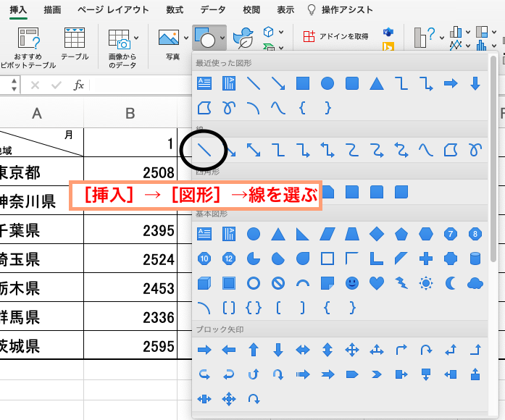Switch to the 数式 tab
The width and height of the screenshot is (505, 420).
(175, 9)
